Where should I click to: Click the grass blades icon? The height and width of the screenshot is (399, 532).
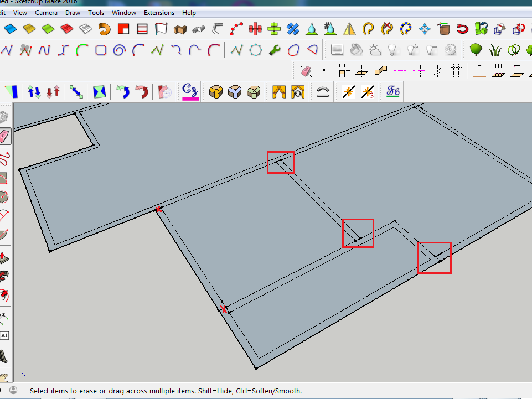click(x=495, y=50)
